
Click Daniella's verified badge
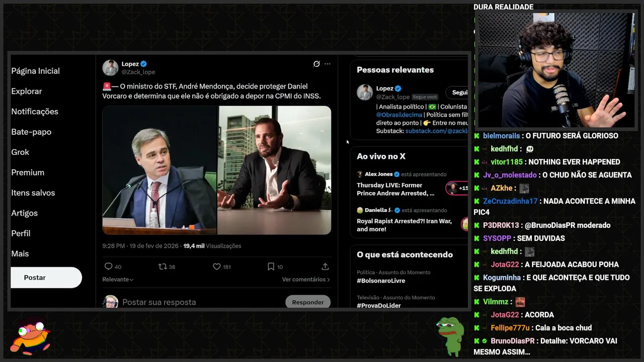coord(397,210)
